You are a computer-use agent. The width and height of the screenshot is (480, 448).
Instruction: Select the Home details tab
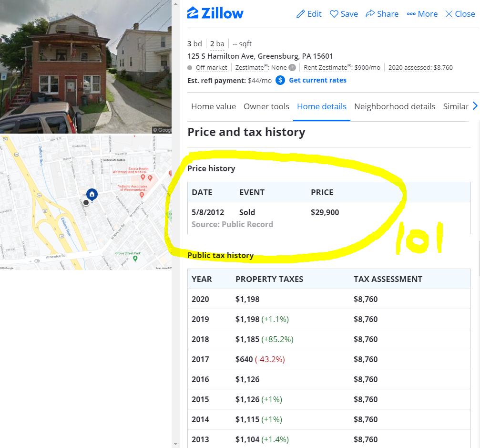tap(322, 106)
